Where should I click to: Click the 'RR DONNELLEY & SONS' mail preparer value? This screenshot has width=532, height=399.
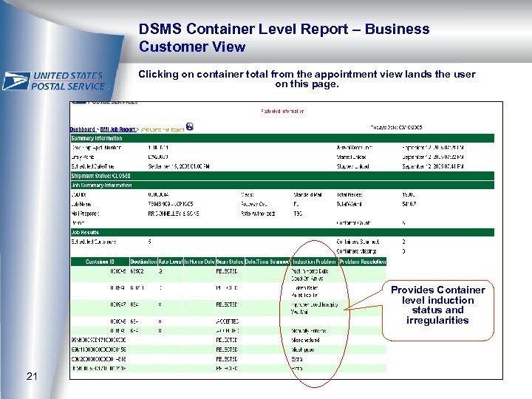(x=174, y=214)
